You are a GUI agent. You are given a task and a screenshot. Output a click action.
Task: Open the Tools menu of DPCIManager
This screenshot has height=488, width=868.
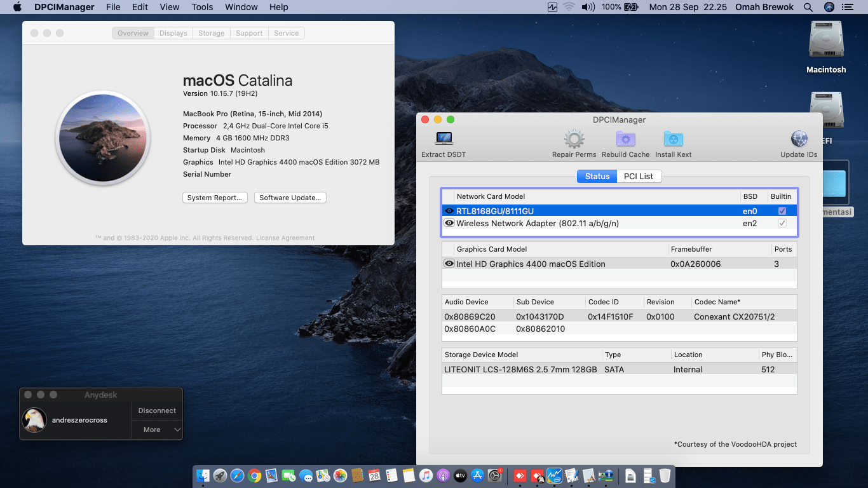(x=201, y=7)
